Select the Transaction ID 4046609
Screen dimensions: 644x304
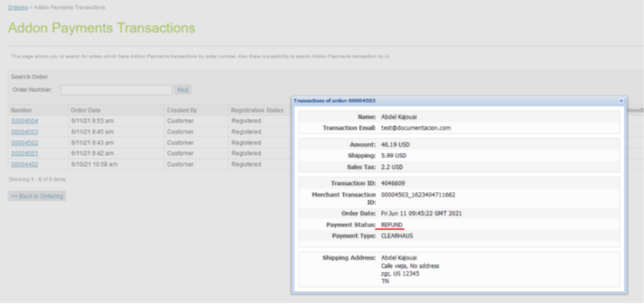393,183
